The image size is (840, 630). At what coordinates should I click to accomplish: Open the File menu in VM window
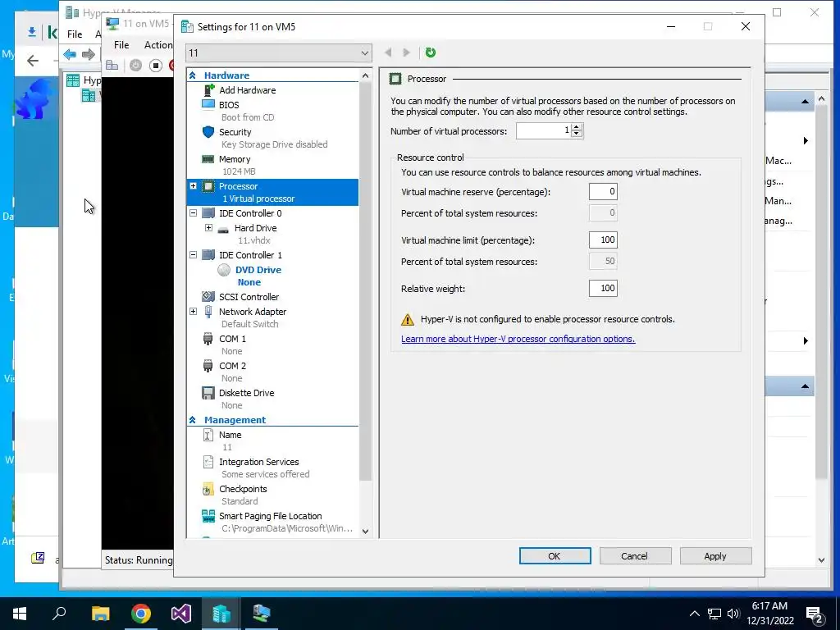121,45
